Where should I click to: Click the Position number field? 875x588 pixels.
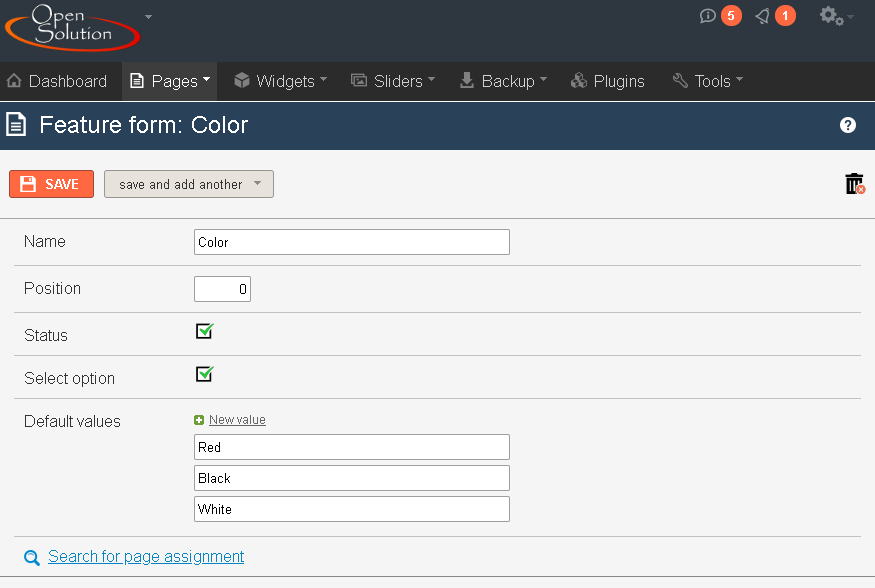[x=222, y=289]
